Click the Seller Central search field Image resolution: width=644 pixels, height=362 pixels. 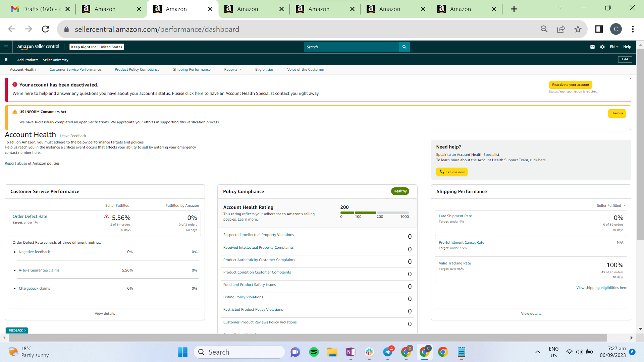352,47
